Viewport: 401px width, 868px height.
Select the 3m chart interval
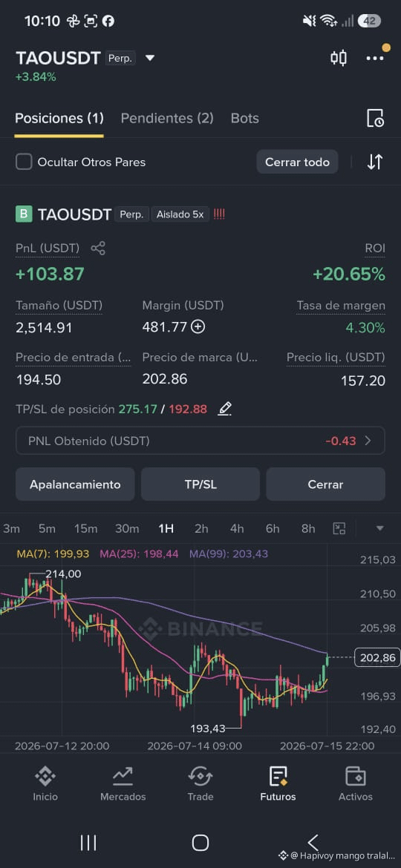pyautogui.click(x=12, y=529)
